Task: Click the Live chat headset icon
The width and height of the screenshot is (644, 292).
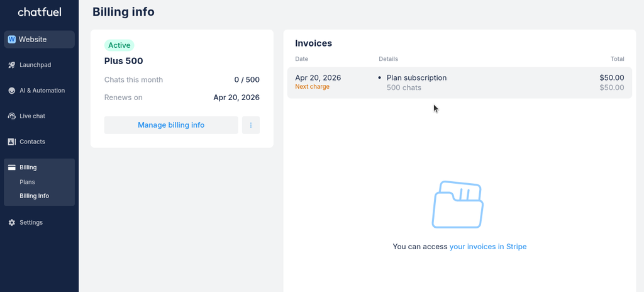Action: coord(11,116)
